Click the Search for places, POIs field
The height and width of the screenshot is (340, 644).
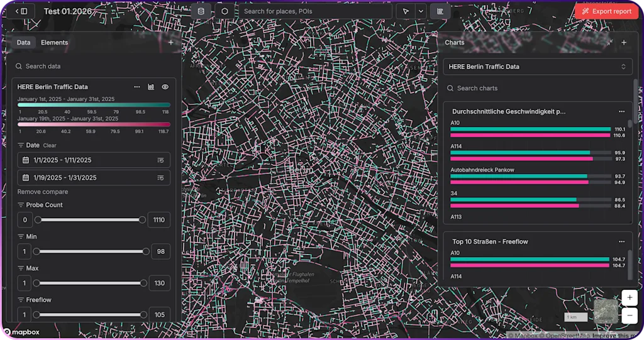point(314,11)
